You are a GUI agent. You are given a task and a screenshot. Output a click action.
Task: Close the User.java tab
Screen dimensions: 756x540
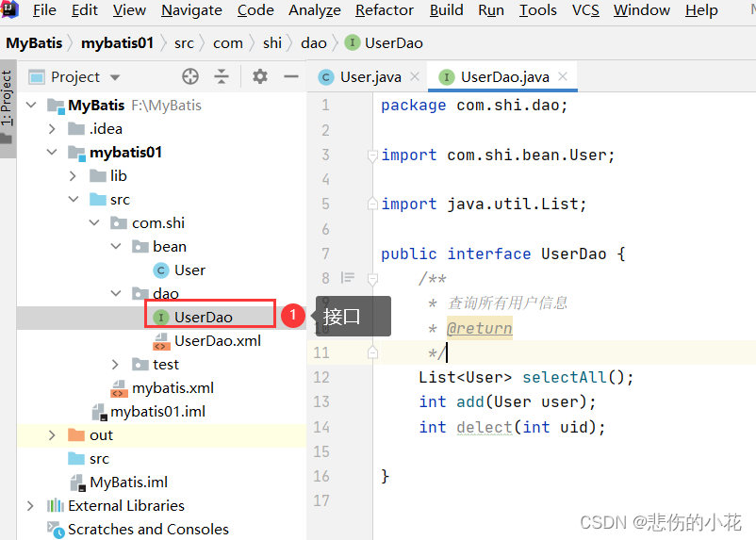coord(415,76)
